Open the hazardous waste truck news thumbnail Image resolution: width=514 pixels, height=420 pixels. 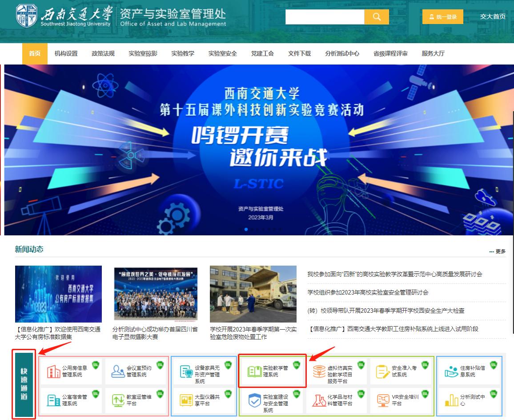(x=253, y=294)
